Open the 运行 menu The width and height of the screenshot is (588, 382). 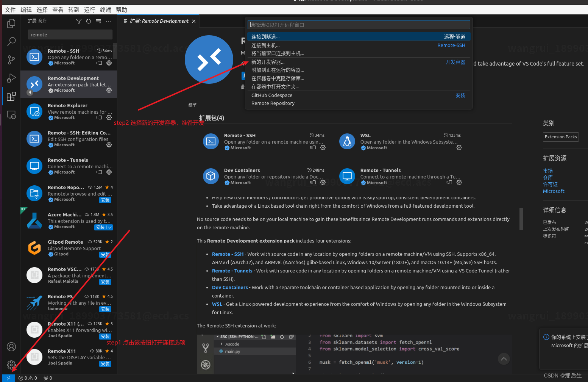90,10
